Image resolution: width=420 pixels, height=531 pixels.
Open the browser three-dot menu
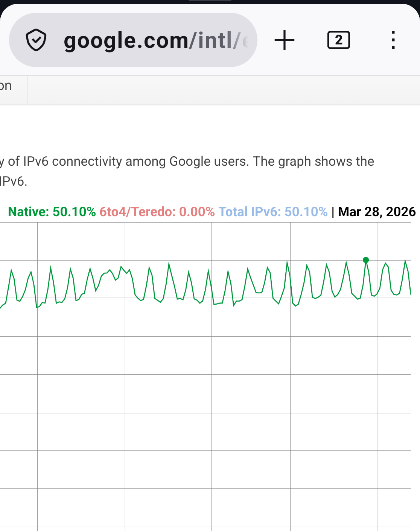coord(393,40)
